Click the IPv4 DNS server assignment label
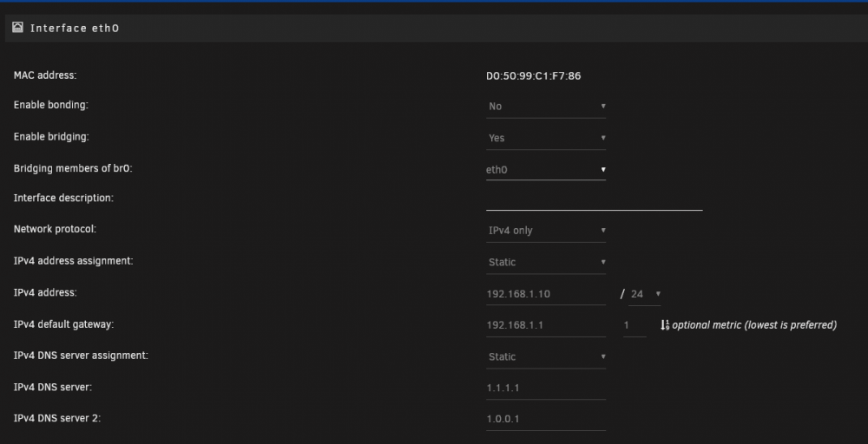This screenshot has height=444, width=868. click(x=81, y=356)
